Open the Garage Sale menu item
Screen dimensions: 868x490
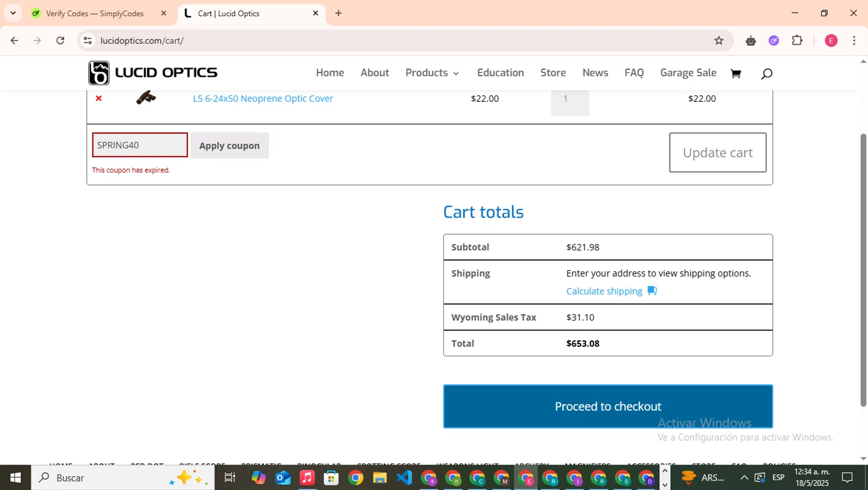[x=688, y=73]
